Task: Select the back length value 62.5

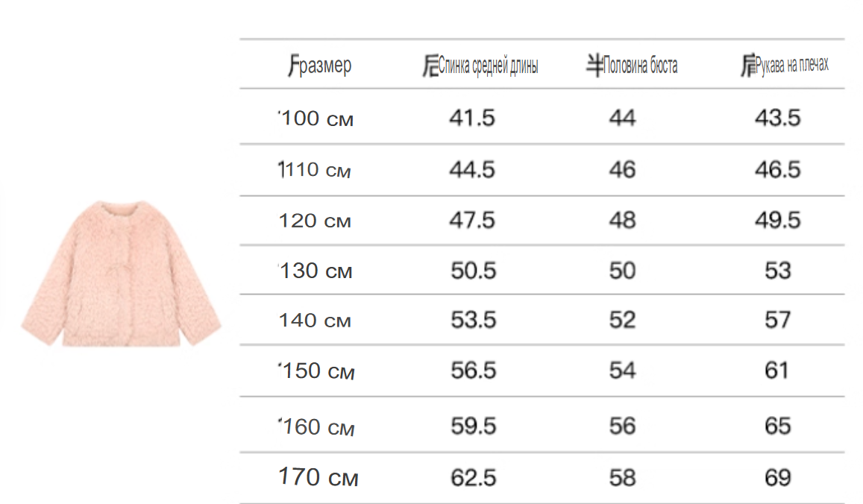Action: (473, 477)
